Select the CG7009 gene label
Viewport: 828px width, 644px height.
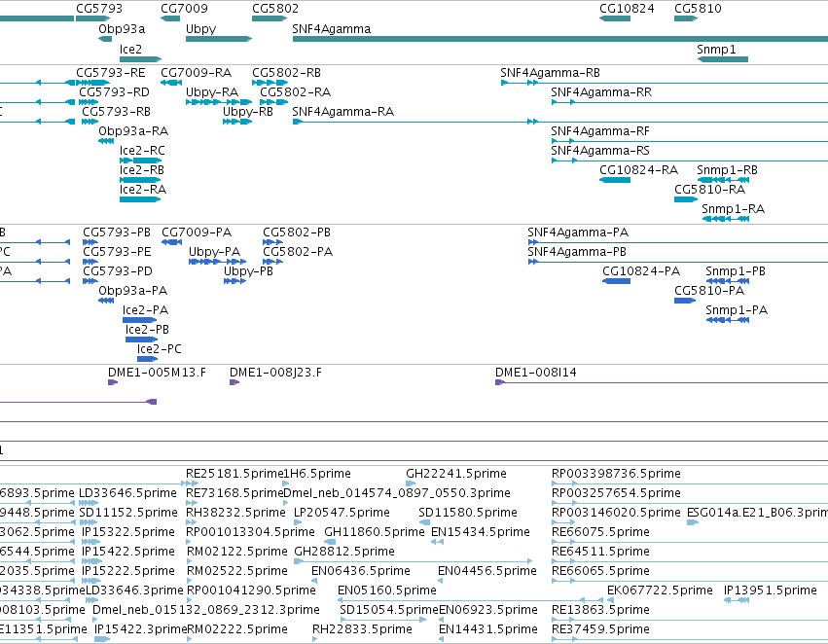(184, 9)
